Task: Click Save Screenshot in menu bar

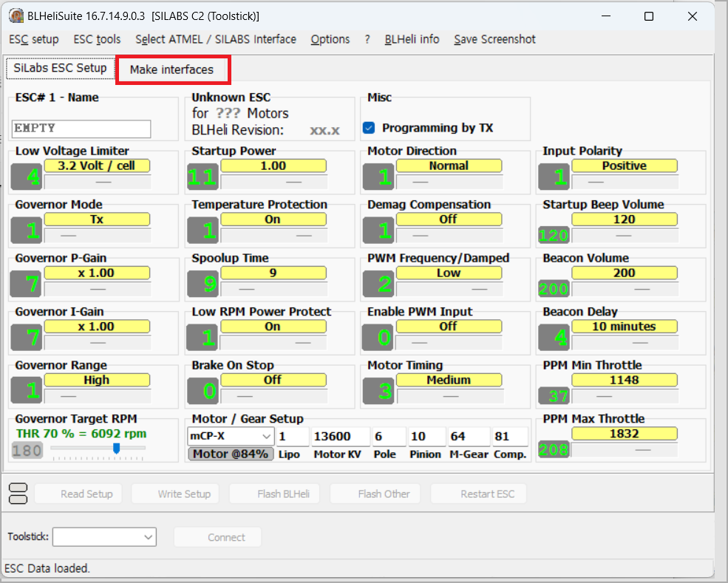Action: [x=494, y=39]
